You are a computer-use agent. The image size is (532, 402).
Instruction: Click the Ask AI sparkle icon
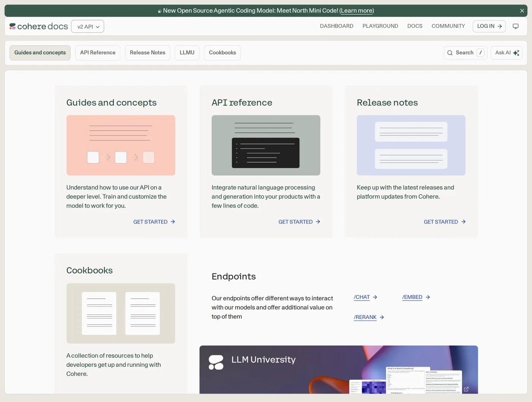[516, 53]
